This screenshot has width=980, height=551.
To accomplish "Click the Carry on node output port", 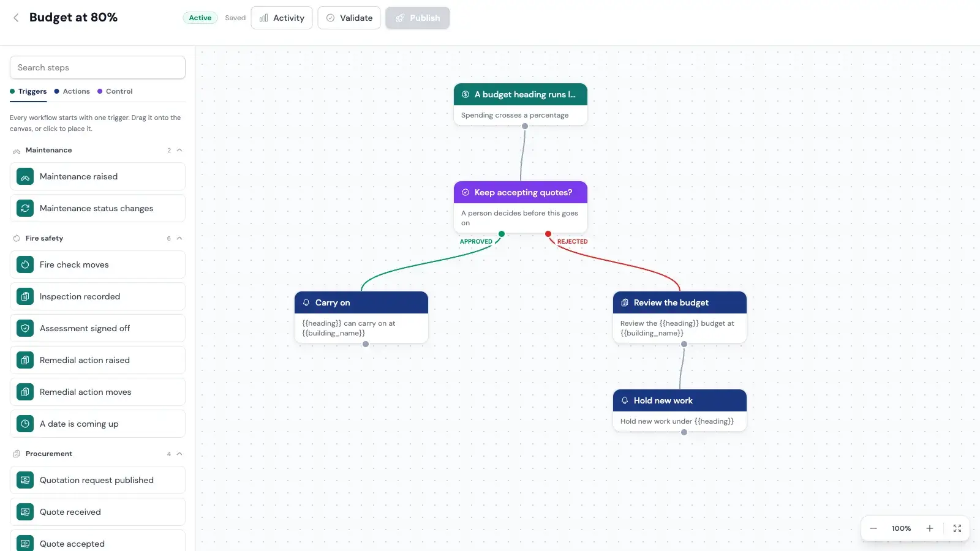I will 366,344.
